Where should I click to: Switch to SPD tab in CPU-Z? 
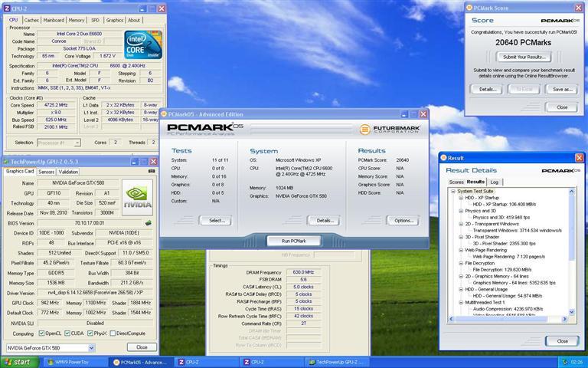[x=95, y=20]
